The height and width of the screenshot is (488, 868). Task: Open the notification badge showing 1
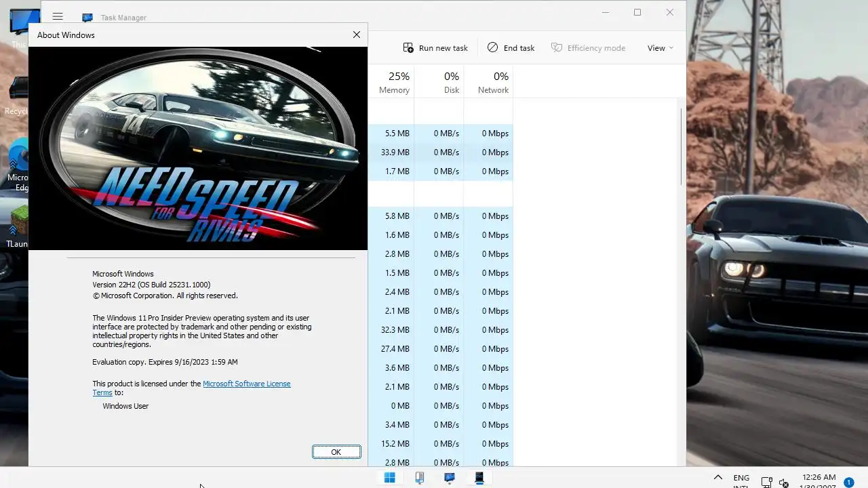[x=848, y=483]
